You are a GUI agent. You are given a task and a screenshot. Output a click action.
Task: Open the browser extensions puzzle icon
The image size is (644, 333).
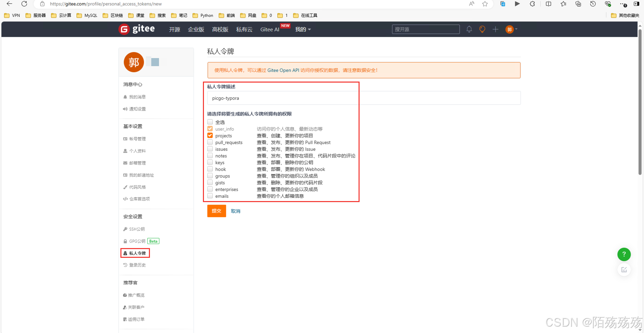532,4
